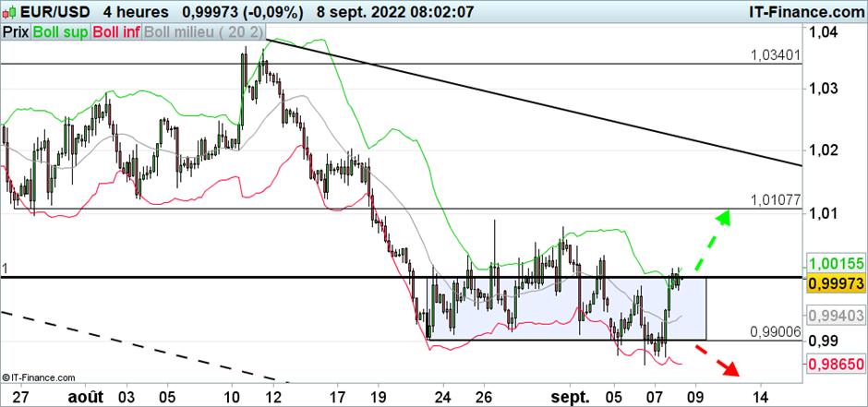The image size is (868, 407).
Task: Toggle the Prix legend item
Action: point(16,31)
